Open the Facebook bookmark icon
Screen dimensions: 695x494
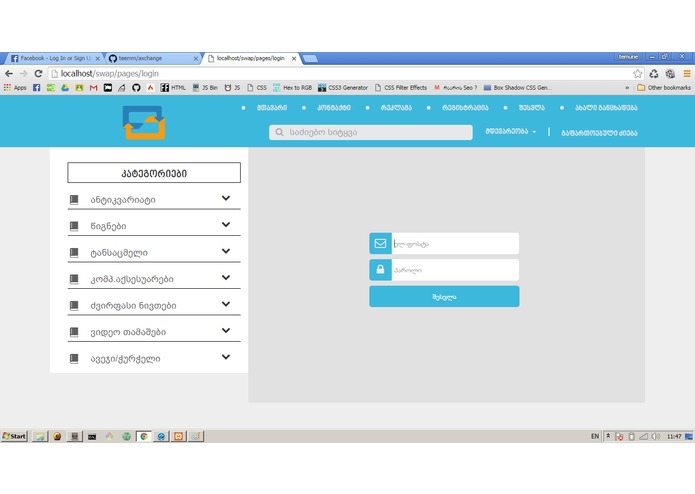pos(37,88)
